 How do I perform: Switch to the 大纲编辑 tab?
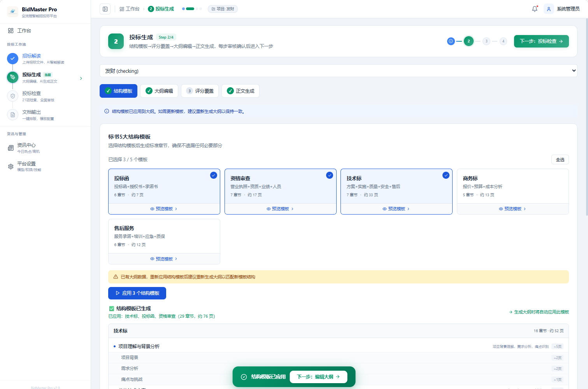tap(159, 91)
